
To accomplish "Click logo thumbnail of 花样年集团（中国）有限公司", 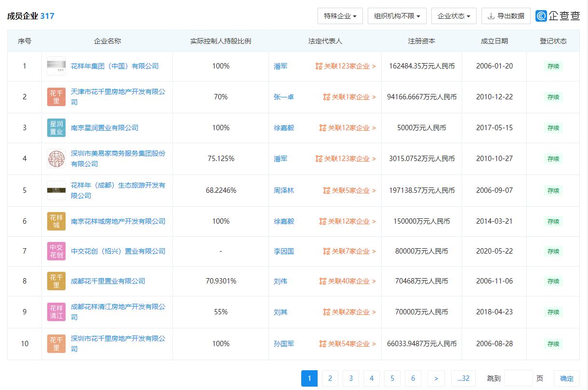I will 56,66.
